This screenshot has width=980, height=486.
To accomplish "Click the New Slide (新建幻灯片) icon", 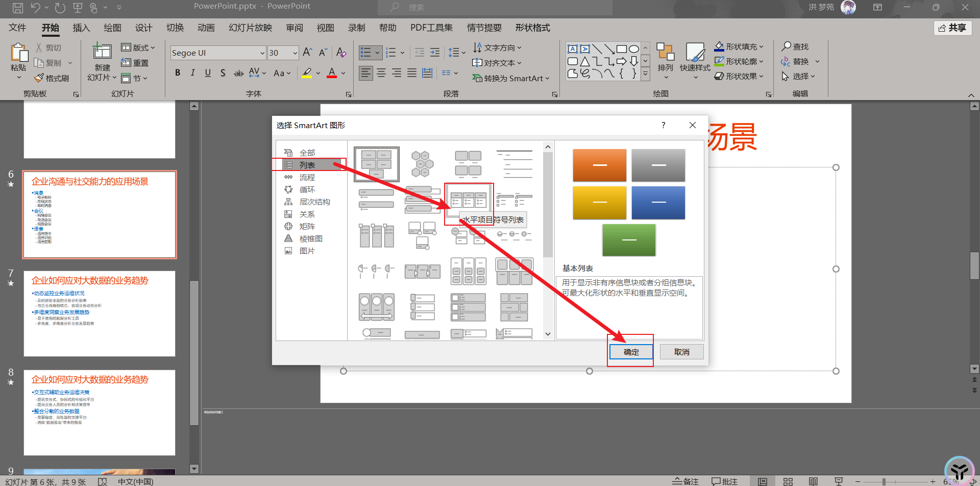I will pyautogui.click(x=102, y=52).
